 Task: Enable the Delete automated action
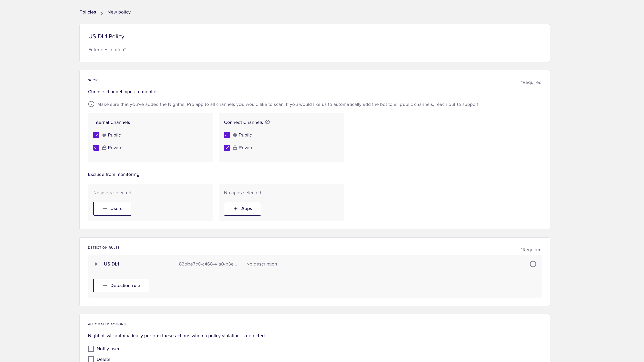point(91,359)
